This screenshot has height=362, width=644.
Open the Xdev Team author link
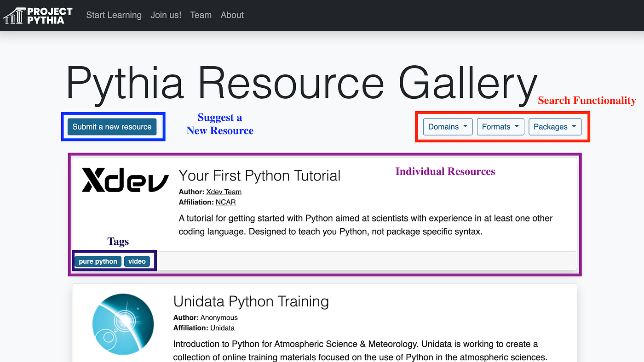(x=224, y=192)
